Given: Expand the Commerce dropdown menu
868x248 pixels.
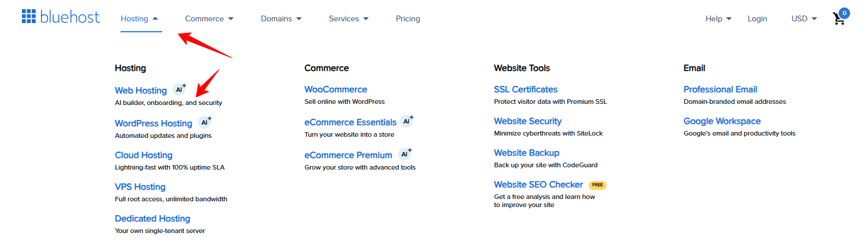Looking at the screenshot, I should (209, 18).
